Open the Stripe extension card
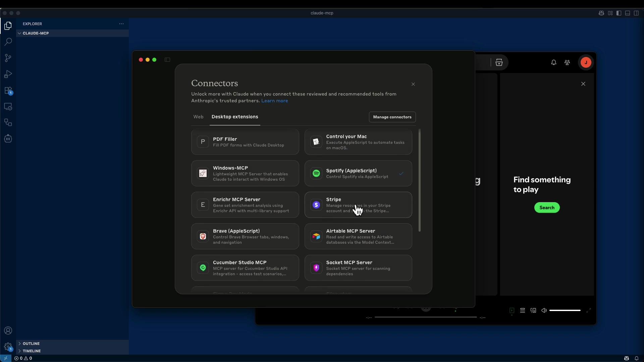644x362 pixels. (x=358, y=205)
